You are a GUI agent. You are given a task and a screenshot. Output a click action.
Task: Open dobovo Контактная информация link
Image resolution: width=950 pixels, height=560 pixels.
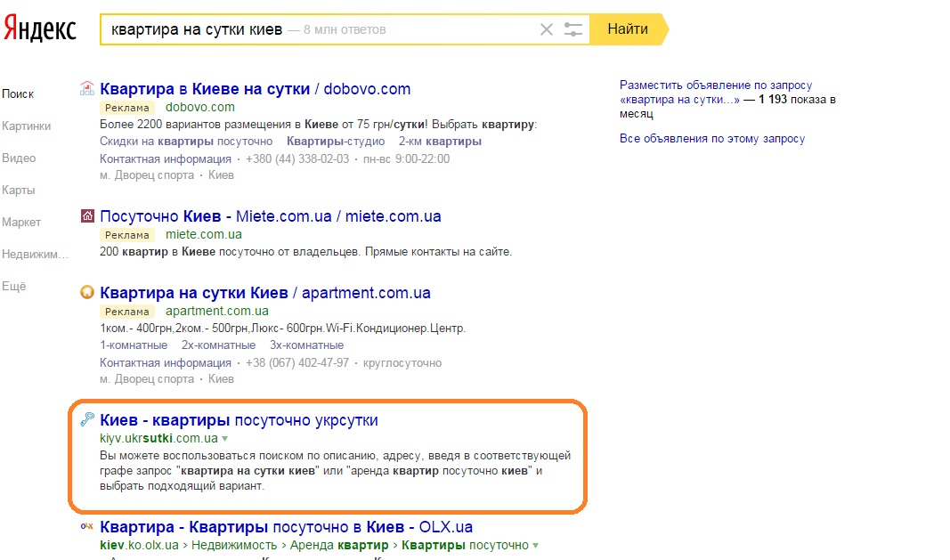166,158
